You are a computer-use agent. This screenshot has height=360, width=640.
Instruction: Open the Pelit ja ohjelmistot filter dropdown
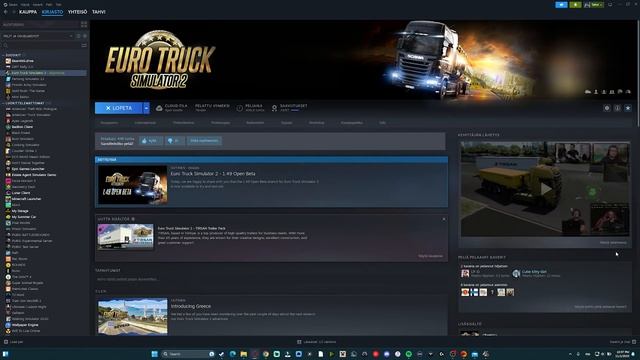point(38,36)
